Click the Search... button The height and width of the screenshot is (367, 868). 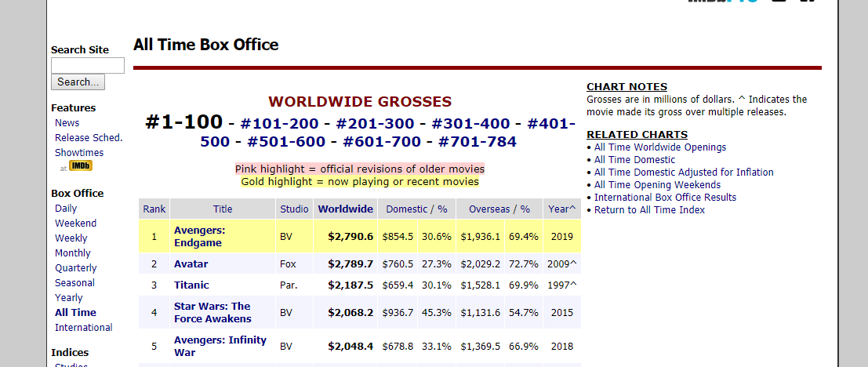click(78, 82)
